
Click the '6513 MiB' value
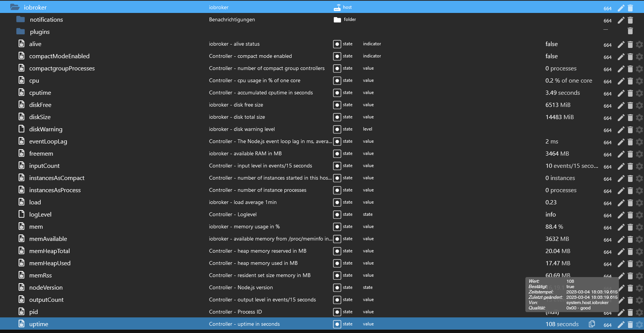[558, 105]
